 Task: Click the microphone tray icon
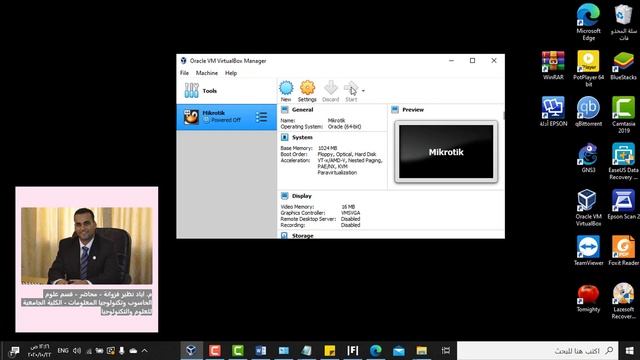pyautogui.click(x=122, y=350)
